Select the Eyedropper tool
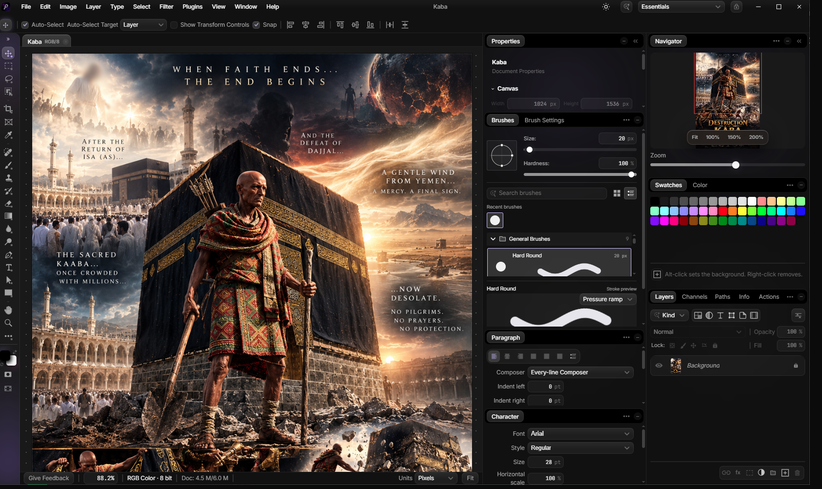 [8, 135]
